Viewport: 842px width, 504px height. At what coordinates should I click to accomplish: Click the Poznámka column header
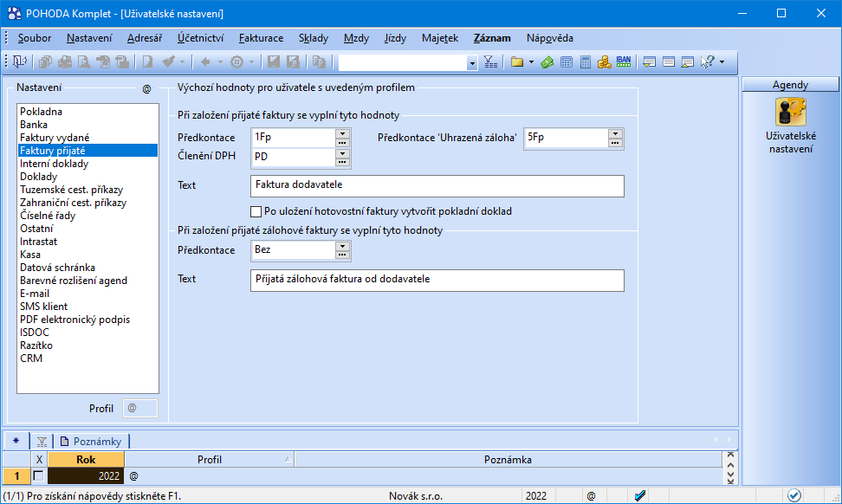coord(508,460)
